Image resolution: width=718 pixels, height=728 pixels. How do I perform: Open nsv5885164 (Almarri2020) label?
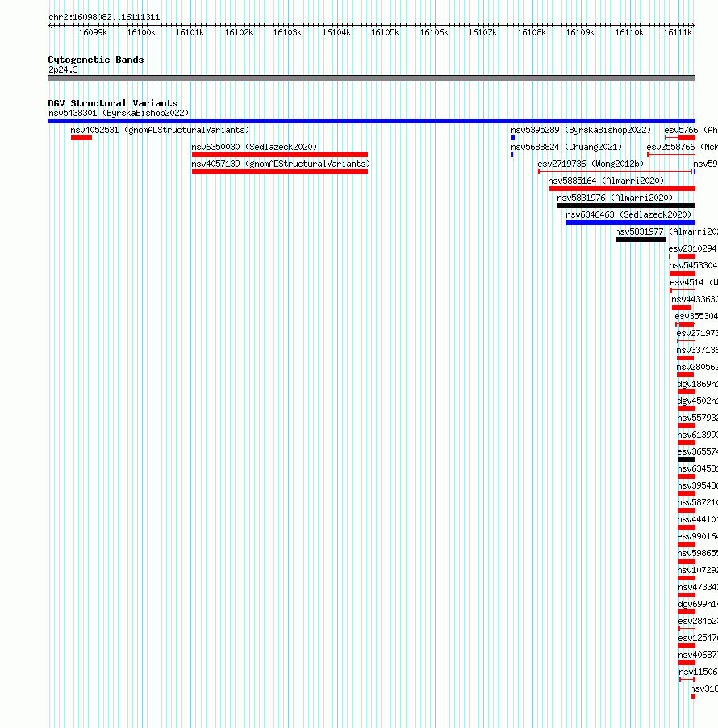tap(606, 181)
